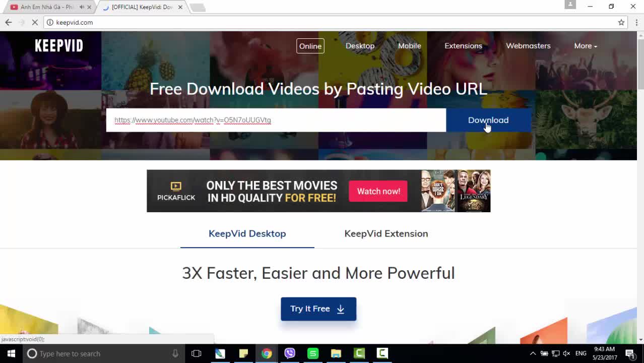Stop loading the page
Viewport: 644px width, 363px height.
tap(35, 22)
